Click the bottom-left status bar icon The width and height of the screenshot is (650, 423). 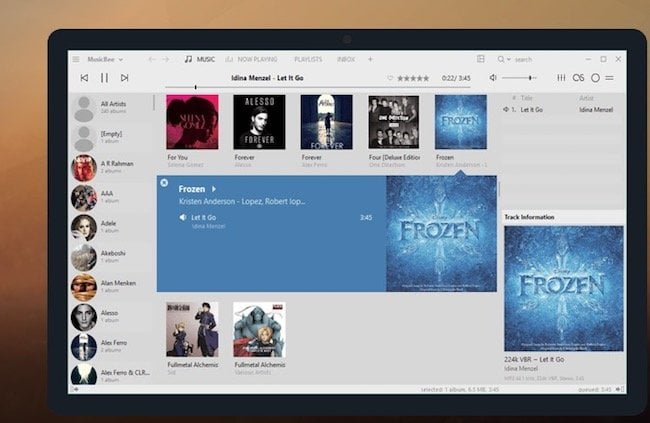[x=75, y=389]
